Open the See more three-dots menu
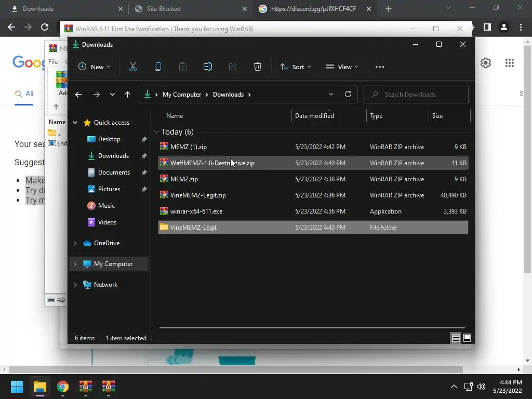Image resolution: width=532 pixels, height=399 pixels. [x=380, y=67]
